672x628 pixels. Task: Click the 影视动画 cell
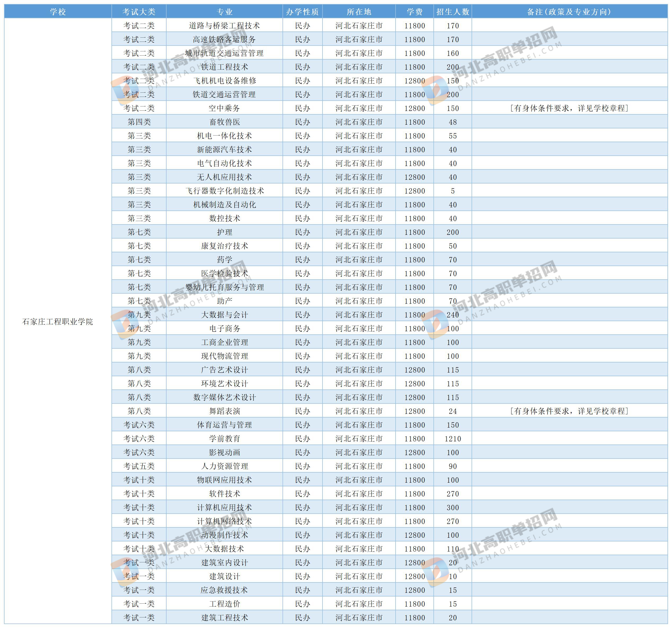coord(225,452)
